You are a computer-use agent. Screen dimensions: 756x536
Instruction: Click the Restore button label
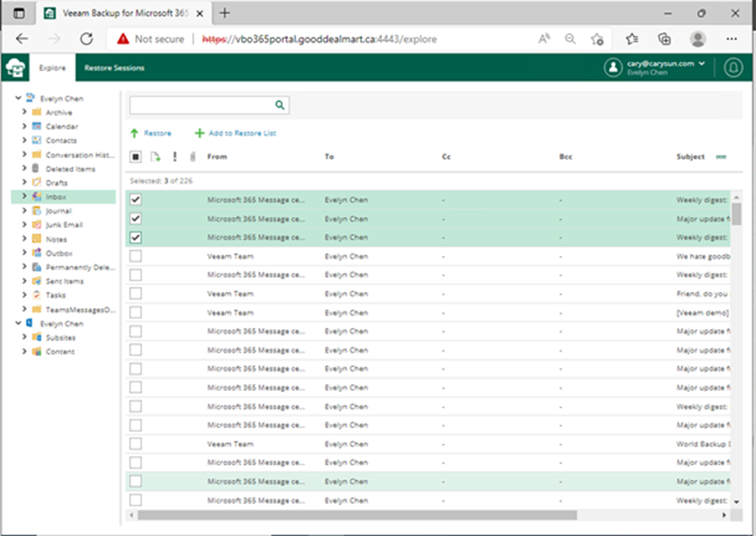coord(158,133)
